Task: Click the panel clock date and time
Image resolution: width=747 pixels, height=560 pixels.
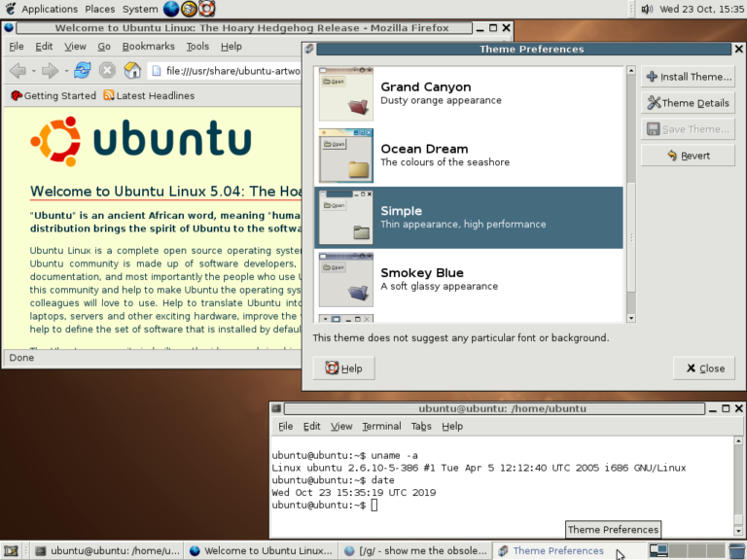Action: [x=701, y=9]
